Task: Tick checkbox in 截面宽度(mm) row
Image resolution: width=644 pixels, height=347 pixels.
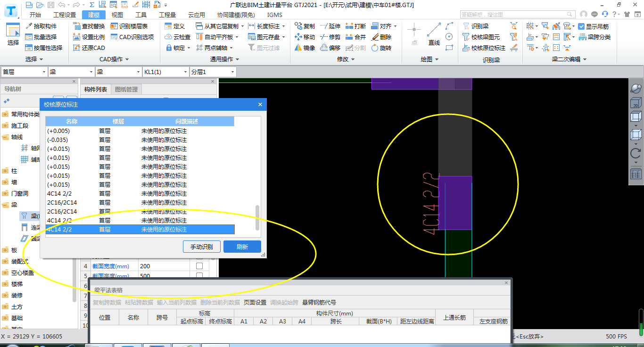Action: pos(199,266)
